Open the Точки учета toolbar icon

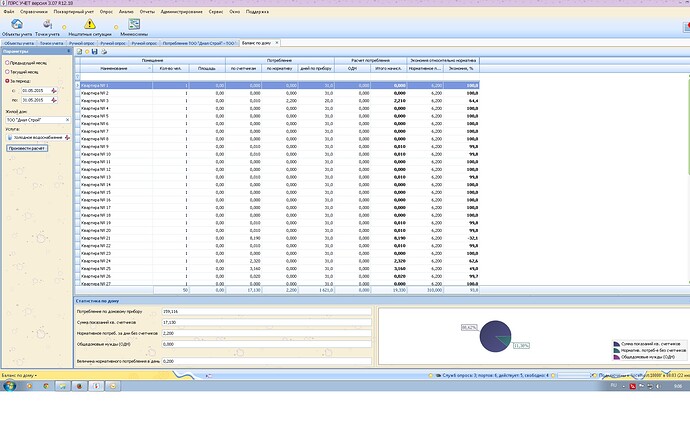coord(47,27)
